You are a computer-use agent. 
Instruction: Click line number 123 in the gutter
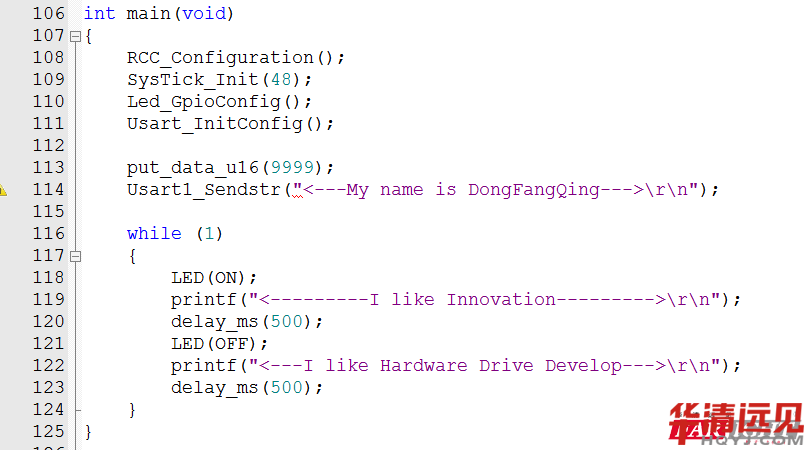pos(48,388)
